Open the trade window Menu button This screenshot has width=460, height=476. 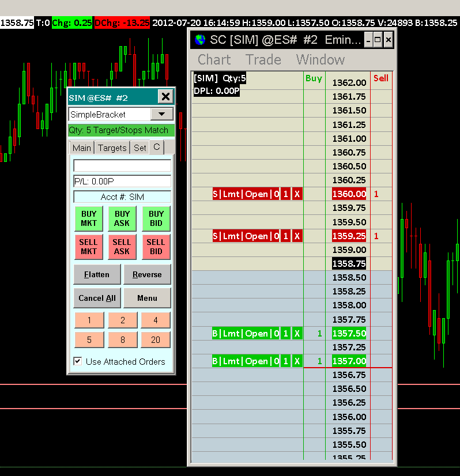pos(147,298)
